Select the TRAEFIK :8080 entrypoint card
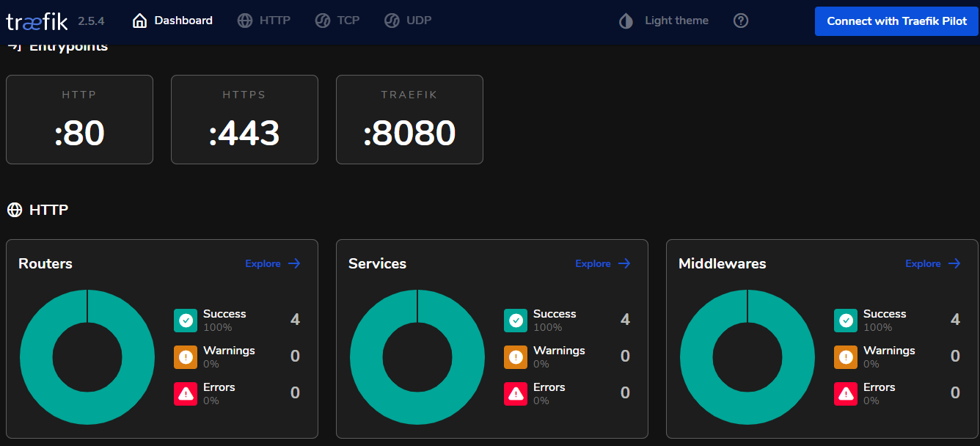 [x=409, y=120]
